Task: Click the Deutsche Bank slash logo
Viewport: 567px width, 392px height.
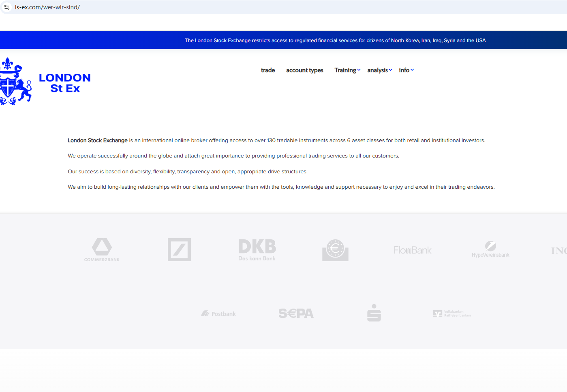Action: pyautogui.click(x=179, y=249)
